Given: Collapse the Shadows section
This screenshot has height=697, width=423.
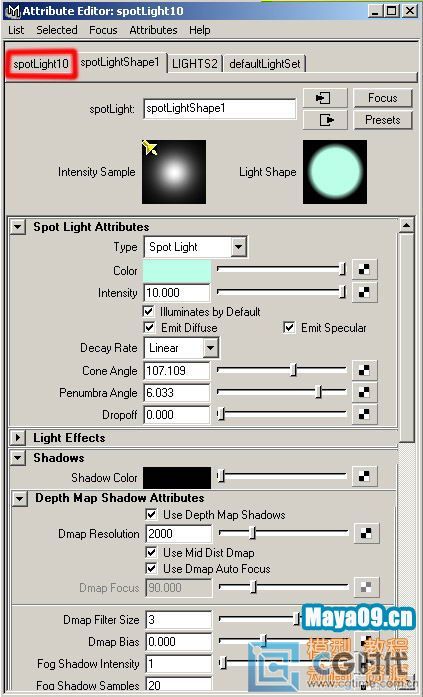Looking at the screenshot, I should tap(18, 458).
